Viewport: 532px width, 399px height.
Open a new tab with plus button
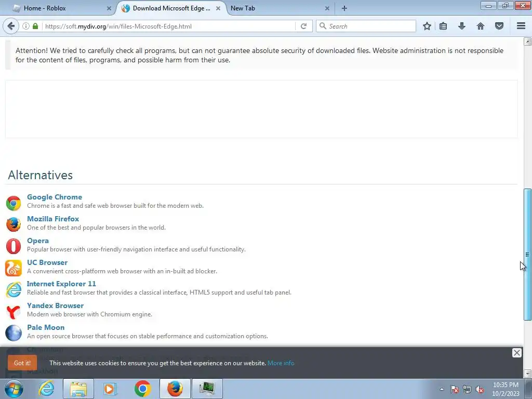tap(344, 8)
